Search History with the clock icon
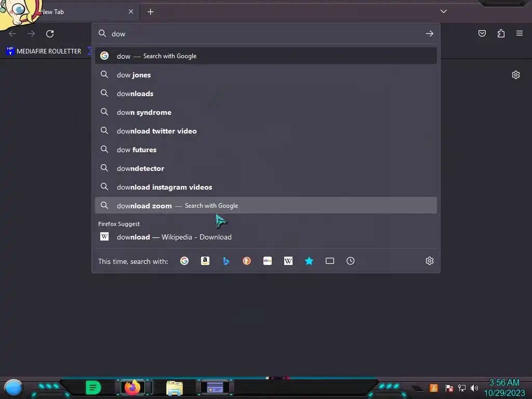 pos(351,261)
